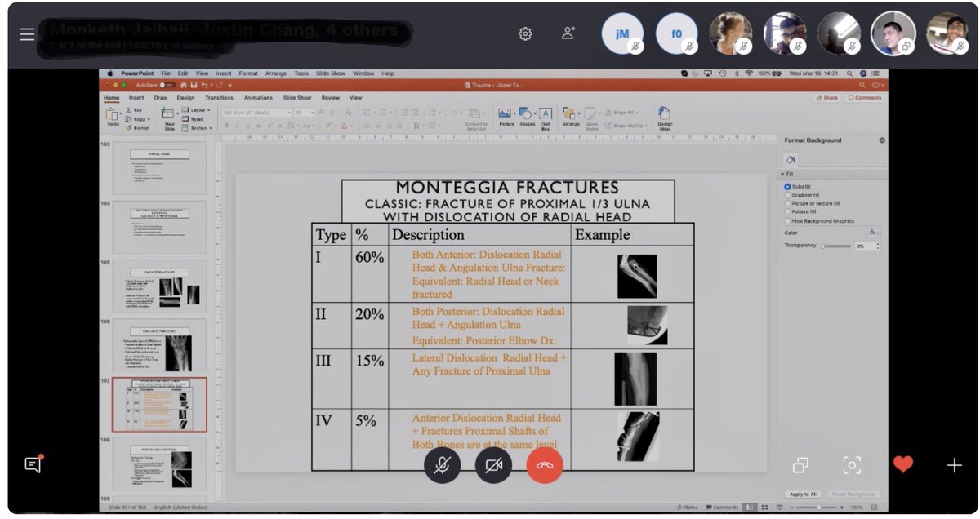Click the Save icon in title bar
980x519 pixels.
(x=194, y=85)
